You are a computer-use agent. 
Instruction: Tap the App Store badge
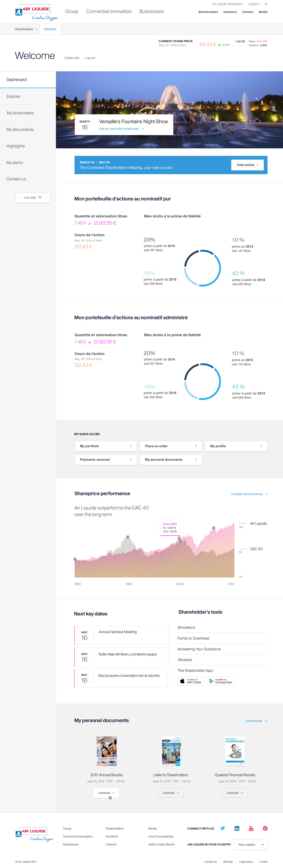click(x=191, y=681)
